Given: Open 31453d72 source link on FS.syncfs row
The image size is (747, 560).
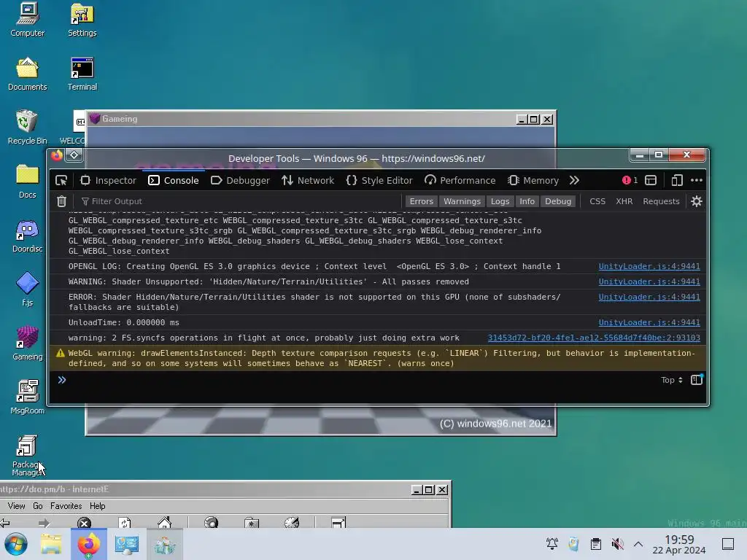Looking at the screenshot, I should point(594,338).
